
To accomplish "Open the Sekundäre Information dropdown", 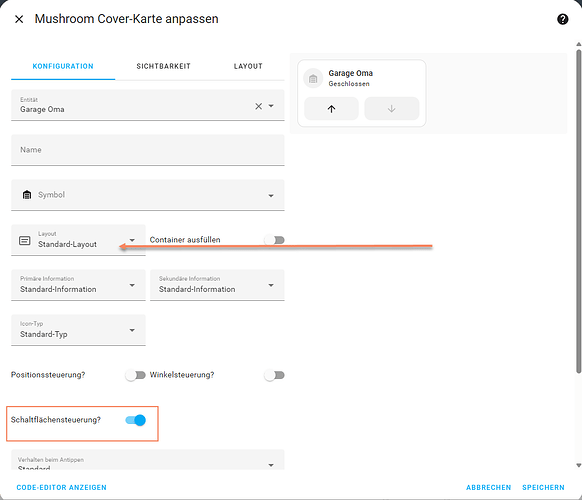I will tap(217, 285).
